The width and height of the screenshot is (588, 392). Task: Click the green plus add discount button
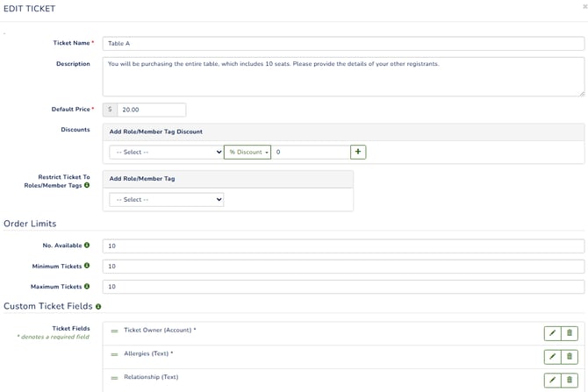358,152
